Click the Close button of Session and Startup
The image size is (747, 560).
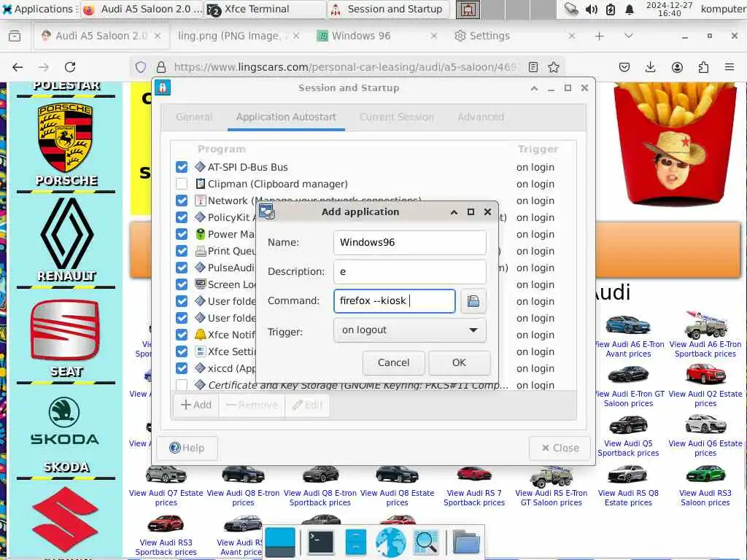coord(560,448)
